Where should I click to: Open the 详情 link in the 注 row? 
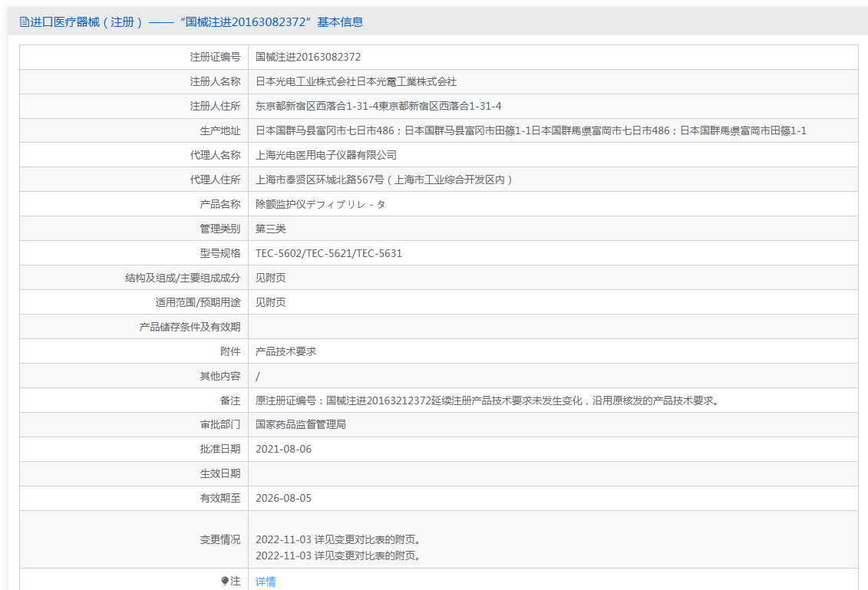click(x=266, y=581)
